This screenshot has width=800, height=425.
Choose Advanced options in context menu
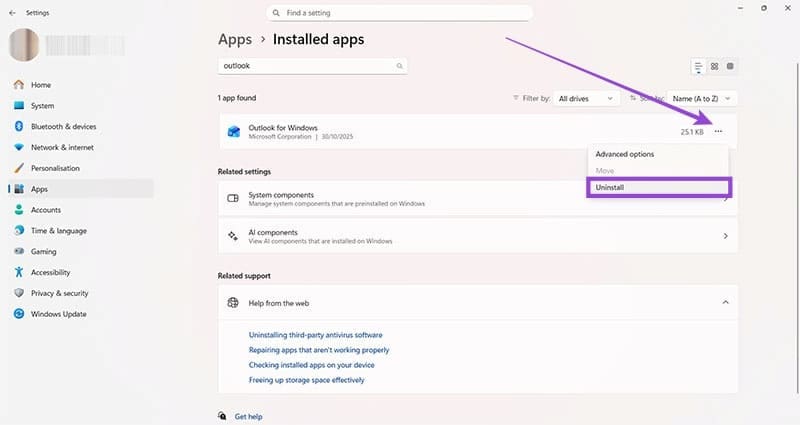625,154
